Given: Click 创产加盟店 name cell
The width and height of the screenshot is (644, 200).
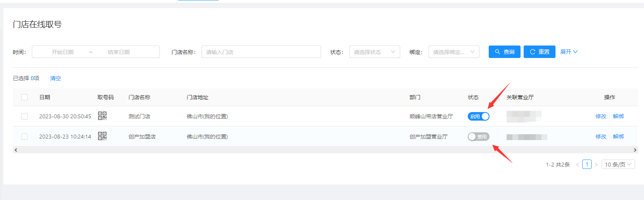Looking at the screenshot, I should coord(142,137).
